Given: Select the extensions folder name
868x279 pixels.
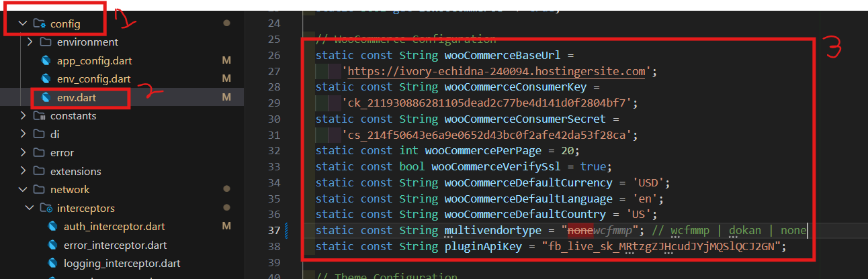Looking at the screenshot, I should click(x=76, y=171).
